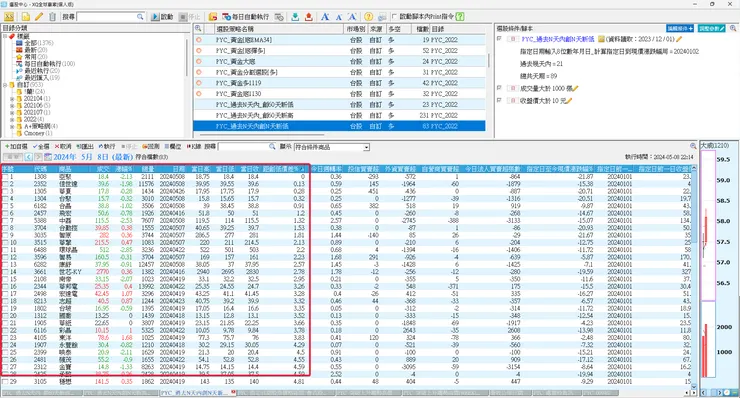Click 加自選 add to watchlist

16,147
